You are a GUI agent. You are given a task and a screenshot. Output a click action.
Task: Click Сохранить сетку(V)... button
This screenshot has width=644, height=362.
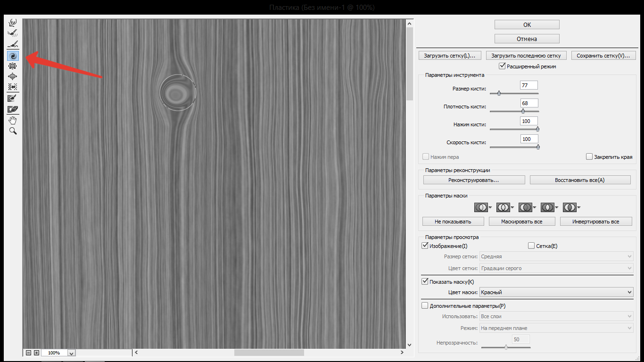coord(603,56)
